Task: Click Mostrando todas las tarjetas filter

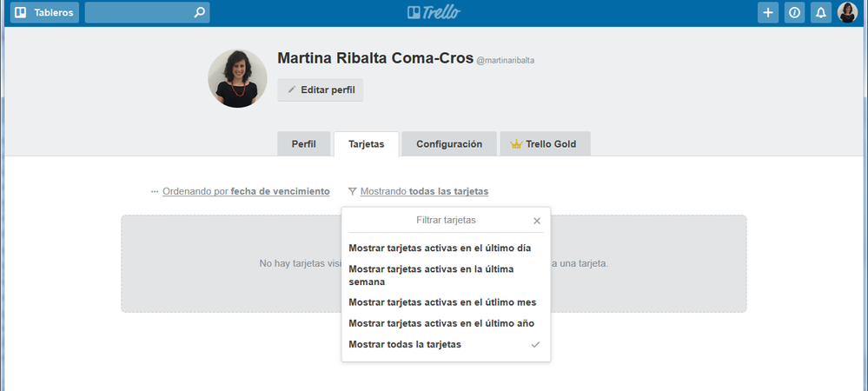Action: pos(424,192)
